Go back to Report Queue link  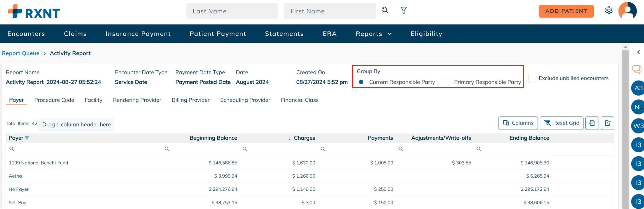[21, 53]
